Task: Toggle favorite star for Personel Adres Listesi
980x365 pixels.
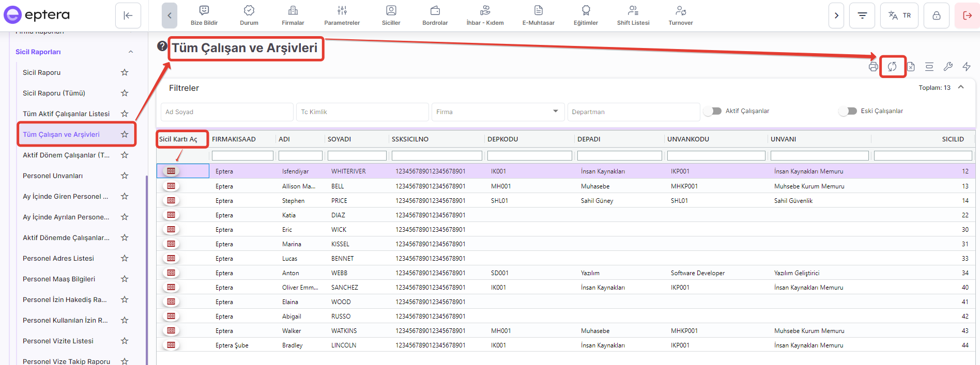Action: [x=125, y=258]
